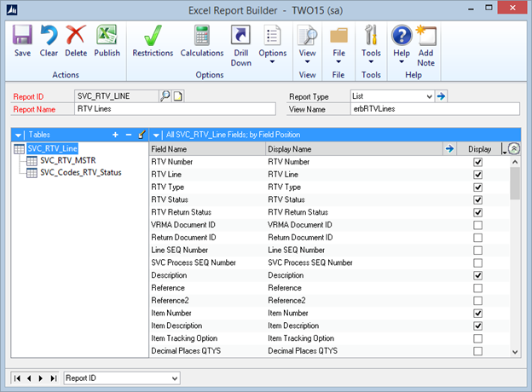This screenshot has width=532, height=392.
Task: Select the Decimal Places QTYS display name
Action: tap(303, 351)
